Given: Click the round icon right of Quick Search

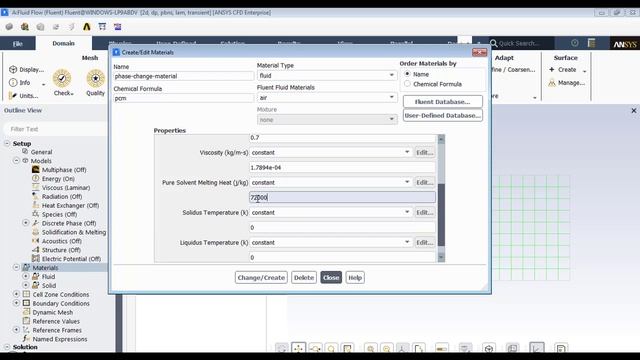Looking at the screenshot, I should point(575,43).
